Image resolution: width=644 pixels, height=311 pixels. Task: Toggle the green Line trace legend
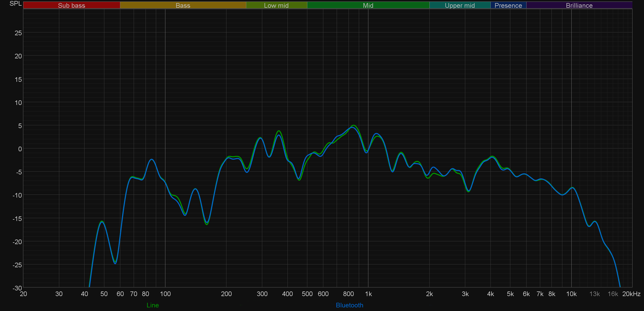point(152,305)
